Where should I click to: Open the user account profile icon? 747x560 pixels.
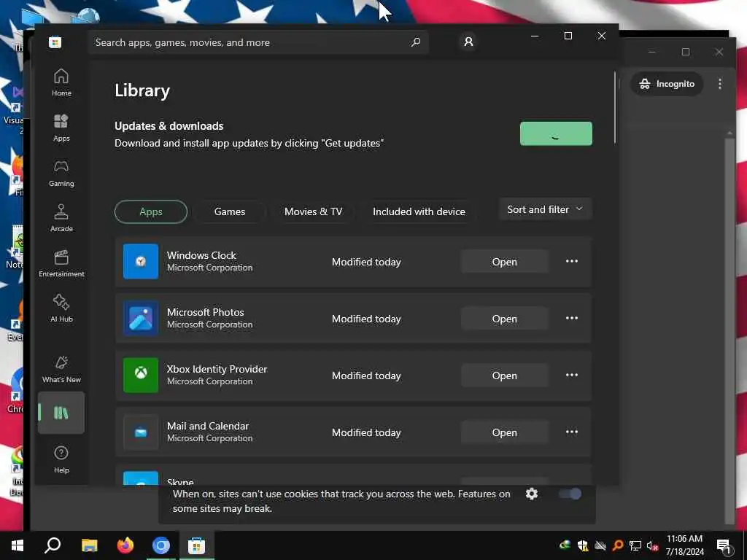tap(468, 42)
